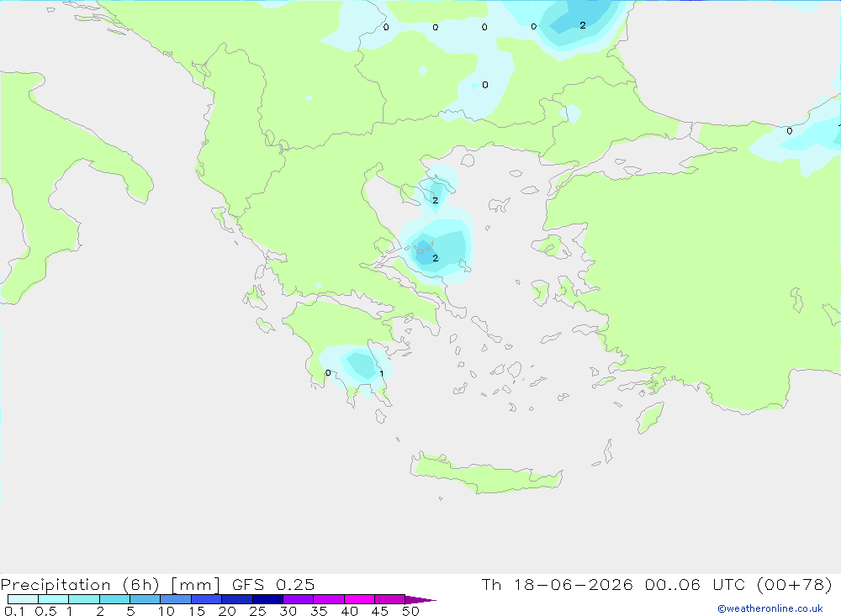This screenshot has height=616, width=841.
Task: Select the legend swatch between 30 and 35
Action: (x=299, y=599)
